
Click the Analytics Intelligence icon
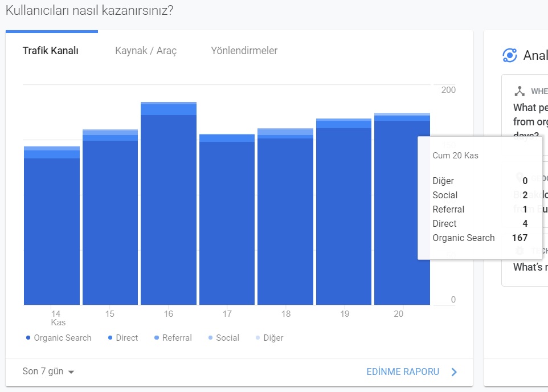pyautogui.click(x=510, y=55)
